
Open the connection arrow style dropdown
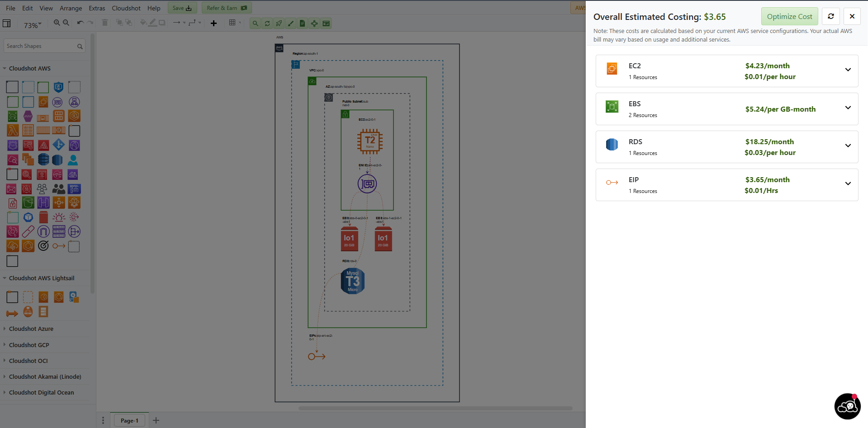click(179, 23)
